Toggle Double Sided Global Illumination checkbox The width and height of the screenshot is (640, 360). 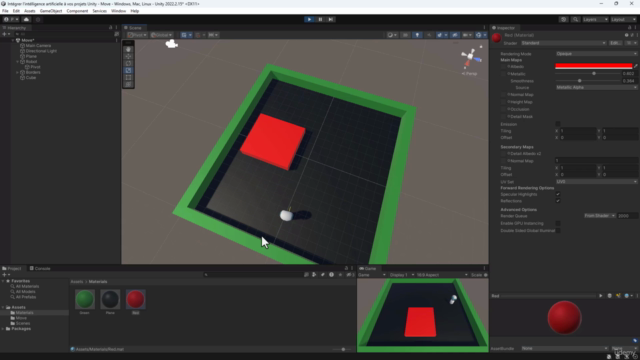click(558, 231)
